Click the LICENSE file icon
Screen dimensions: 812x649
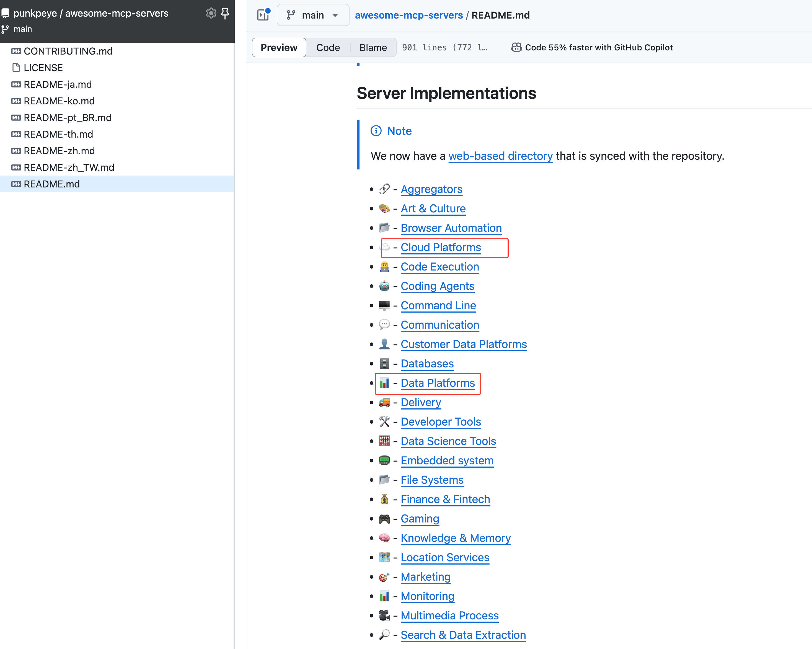(x=16, y=68)
